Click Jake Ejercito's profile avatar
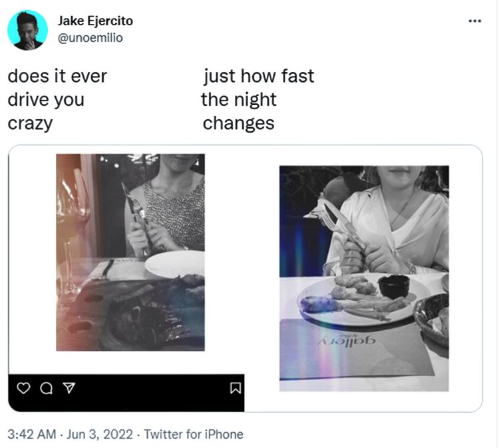 click(27, 30)
